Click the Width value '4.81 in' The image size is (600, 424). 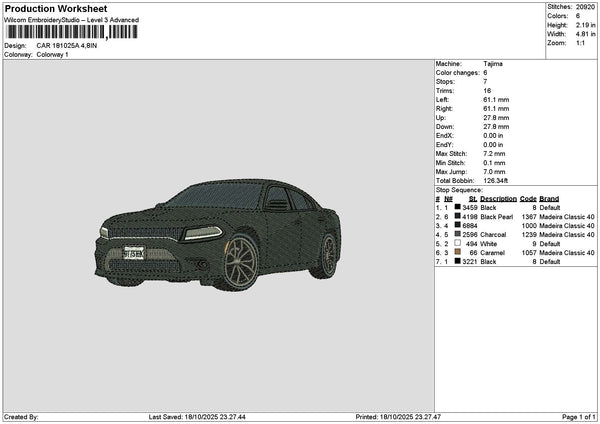[x=585, y=34]
